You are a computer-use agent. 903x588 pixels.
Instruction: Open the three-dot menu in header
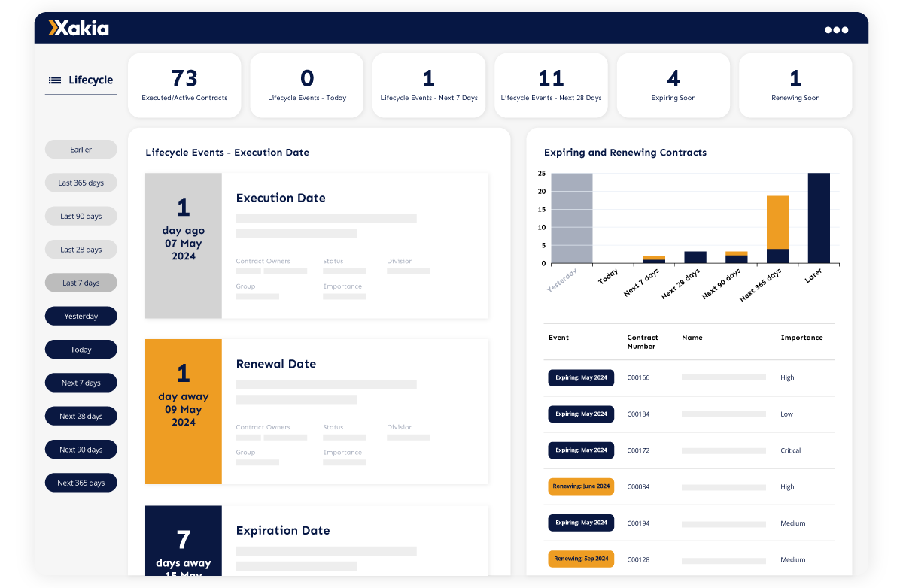(x=836, y=30)
